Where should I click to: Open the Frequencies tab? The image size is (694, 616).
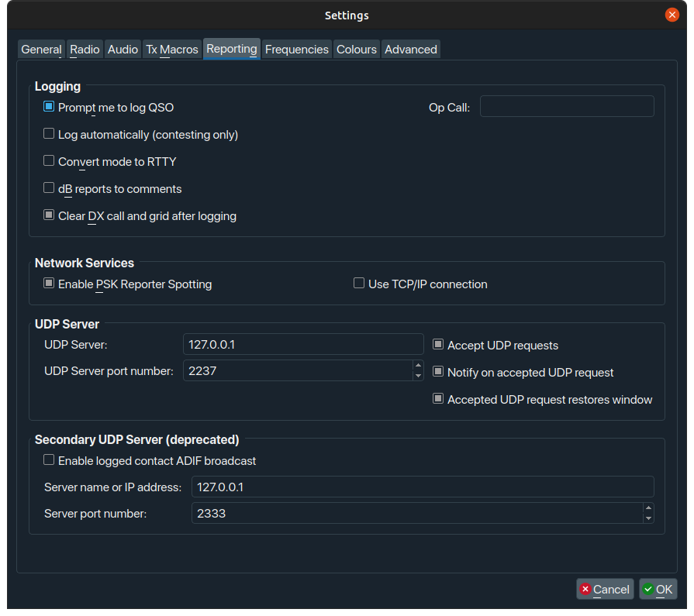pos(297,49)
